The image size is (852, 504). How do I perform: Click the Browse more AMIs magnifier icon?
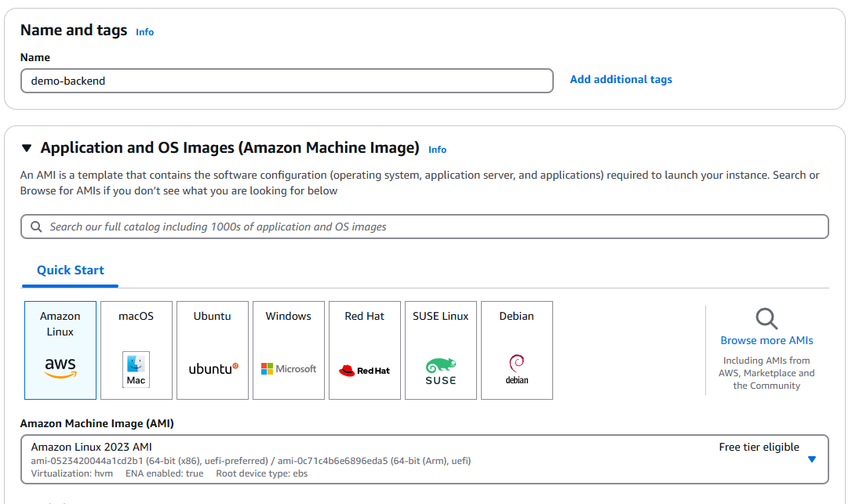766,318
